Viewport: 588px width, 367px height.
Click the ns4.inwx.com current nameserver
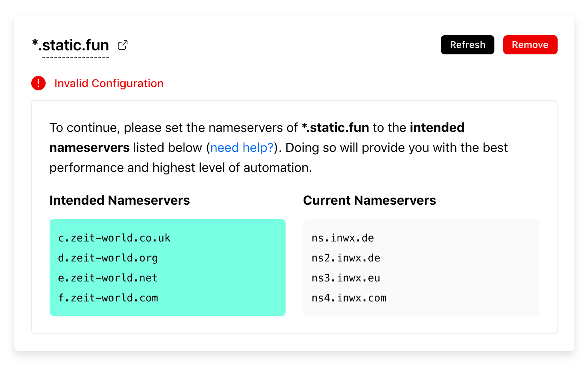tap(349, 298)
